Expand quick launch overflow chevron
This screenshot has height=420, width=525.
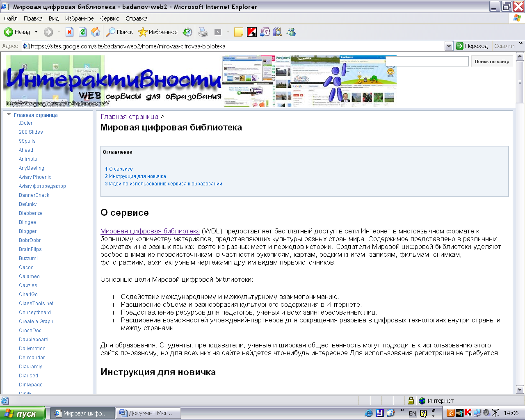[x=402, y=410]
